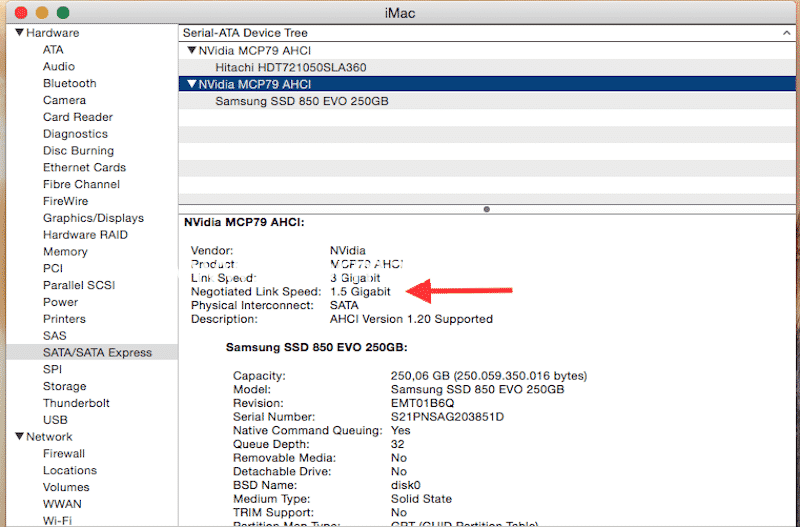Select Ethernet Cards entry
The image size is (800, 527).
[x=84, y=167]
